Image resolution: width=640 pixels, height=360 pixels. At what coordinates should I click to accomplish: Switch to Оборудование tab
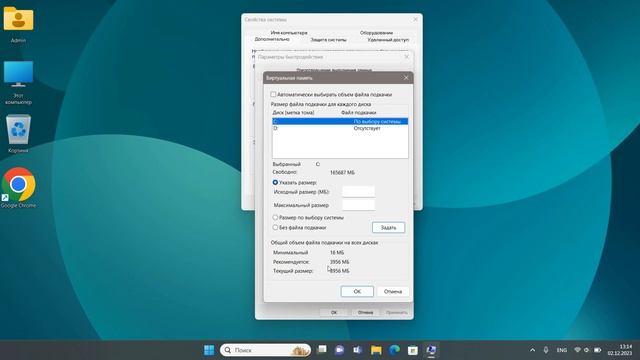coord(376,33)
